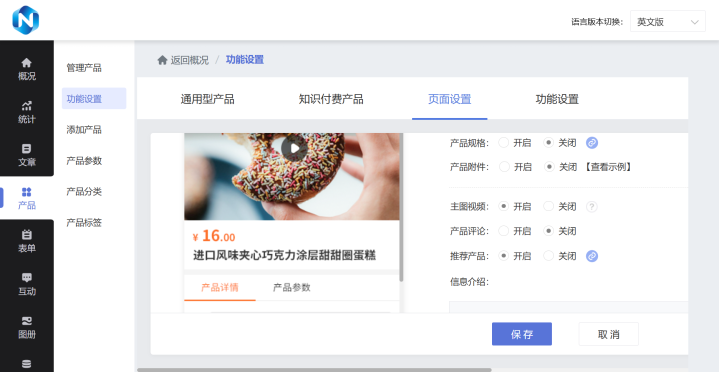Click the donut product image thumbnail
Image resolution: width=719 pixels, height=372 pixels.
point(292,177)
